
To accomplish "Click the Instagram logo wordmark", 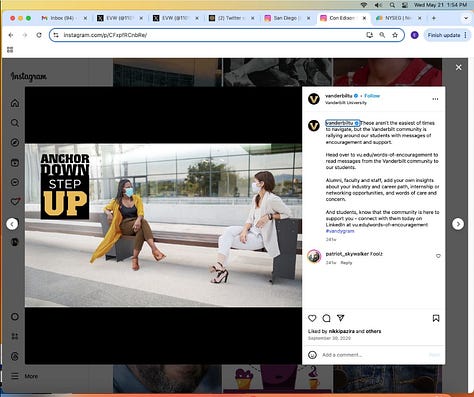I will [x=29, y=76].
